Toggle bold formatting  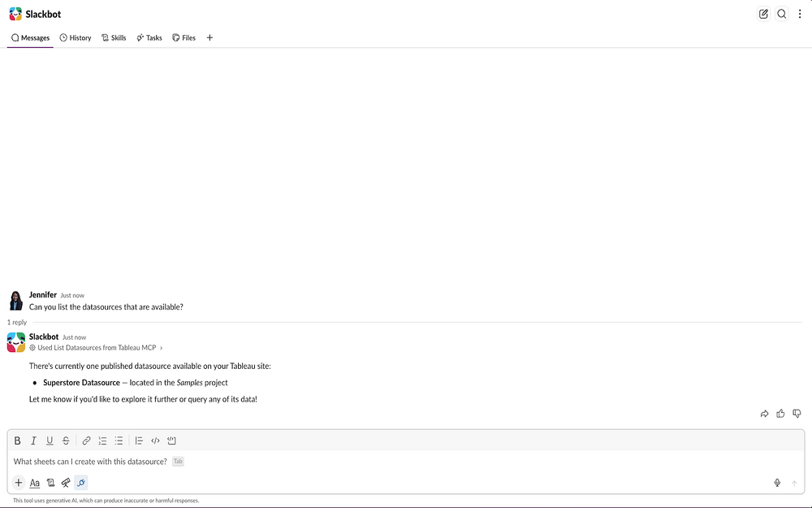[18, 441]
